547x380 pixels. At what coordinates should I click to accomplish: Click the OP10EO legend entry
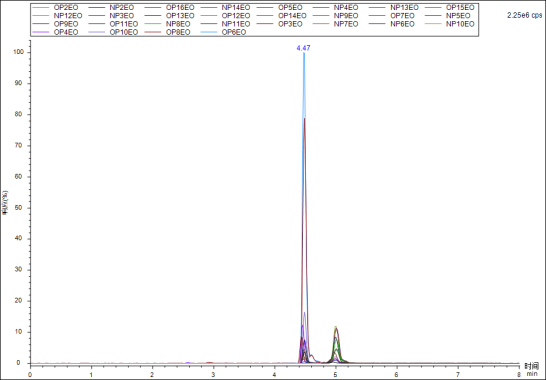coord(114,32)
